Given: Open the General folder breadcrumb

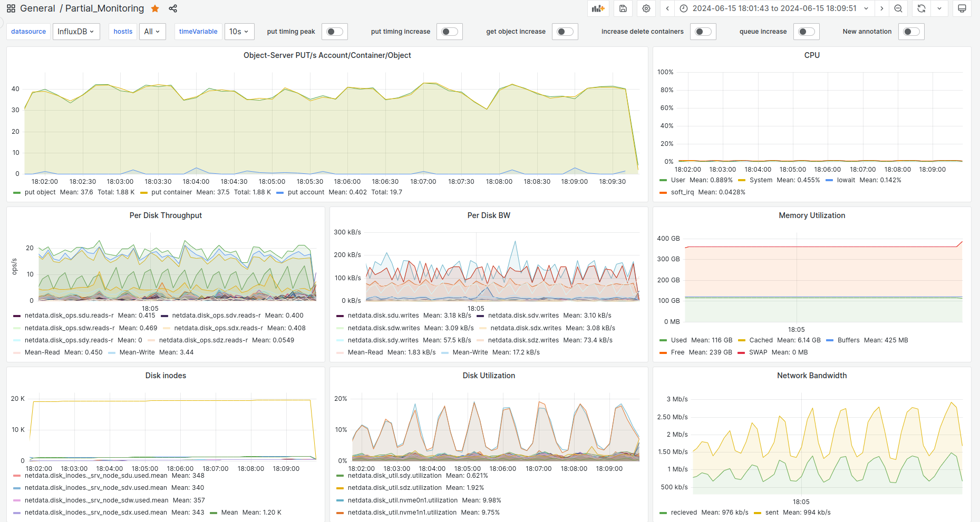Looking at the screenshot, I should coord(37,8).
